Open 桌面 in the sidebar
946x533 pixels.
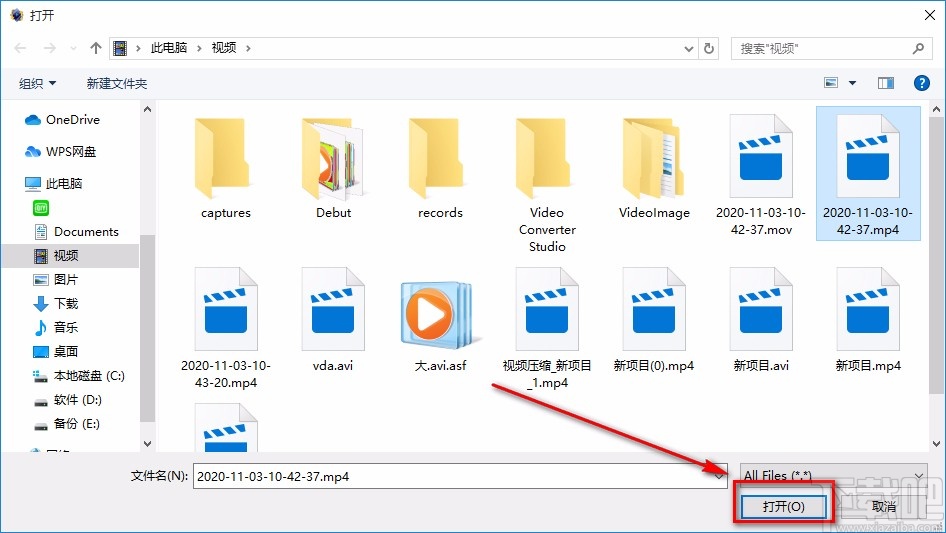coord(56,351)
